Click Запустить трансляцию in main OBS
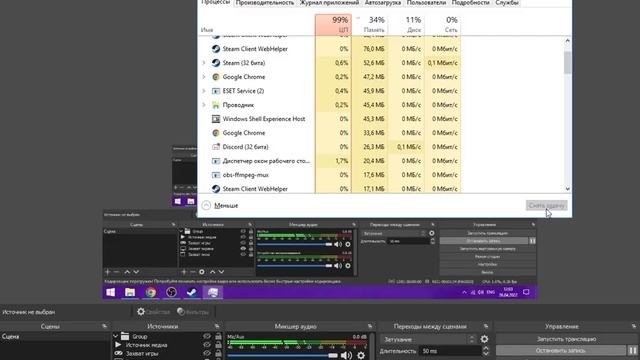Screen dimensions: 640x360 pyautogui.click(x=566, y=339)
